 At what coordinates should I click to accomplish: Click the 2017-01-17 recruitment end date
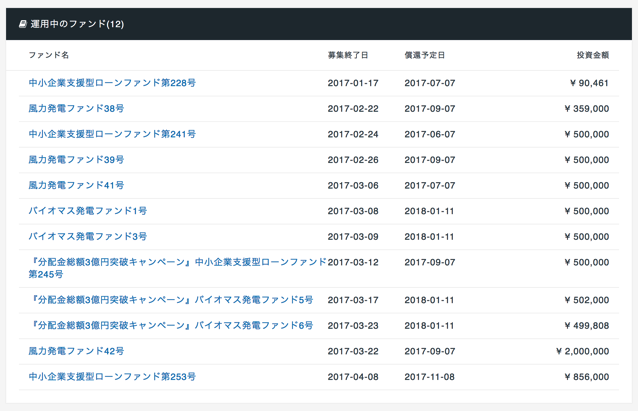(x=353, y=83)
